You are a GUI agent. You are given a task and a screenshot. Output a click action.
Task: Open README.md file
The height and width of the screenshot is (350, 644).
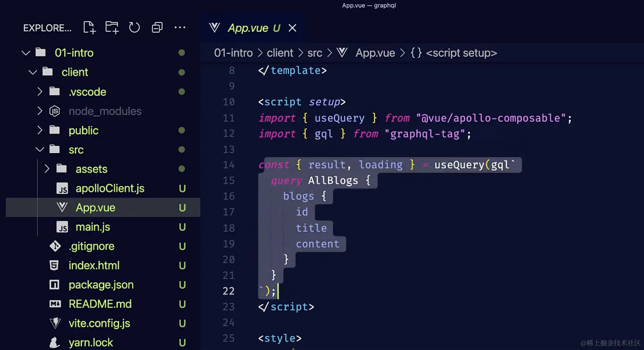(100, 304)
